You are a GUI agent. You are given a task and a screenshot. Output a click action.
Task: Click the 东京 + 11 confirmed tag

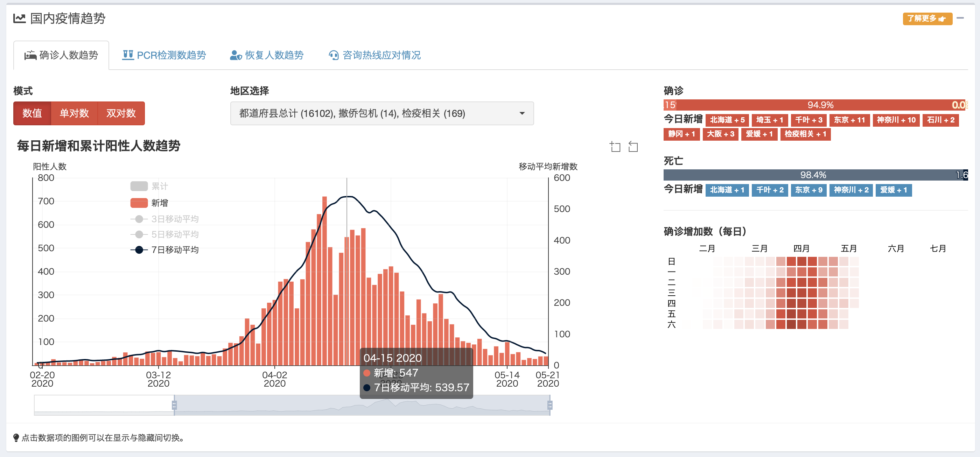click(x=849, y=120)
